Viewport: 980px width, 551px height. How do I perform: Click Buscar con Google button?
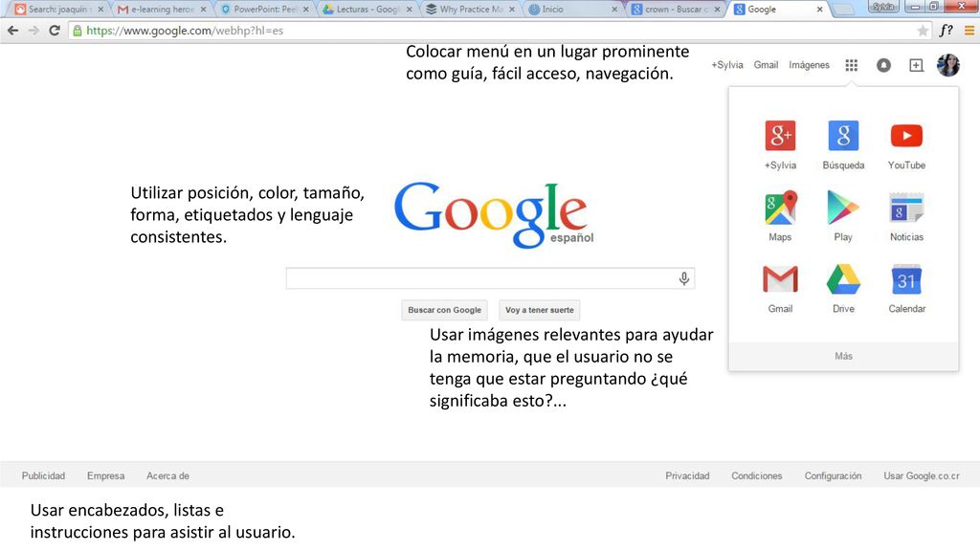click(x=444, y=310)
